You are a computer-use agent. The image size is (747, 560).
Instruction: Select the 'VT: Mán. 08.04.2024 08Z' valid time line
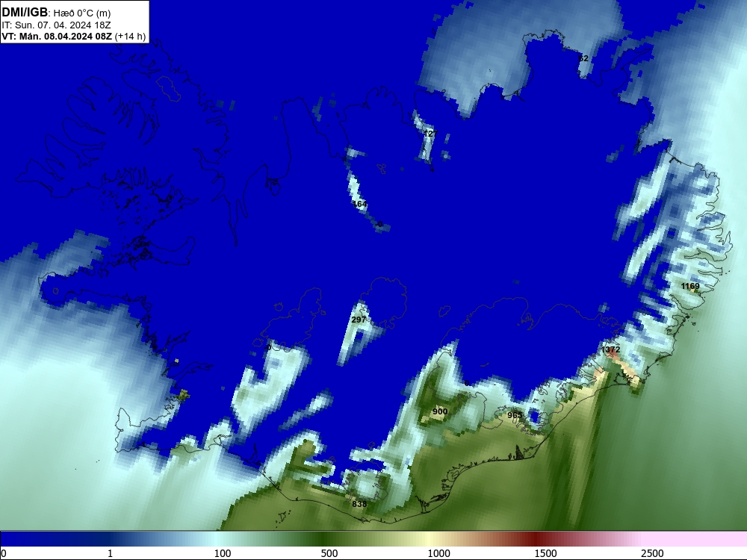pos(58,36)
